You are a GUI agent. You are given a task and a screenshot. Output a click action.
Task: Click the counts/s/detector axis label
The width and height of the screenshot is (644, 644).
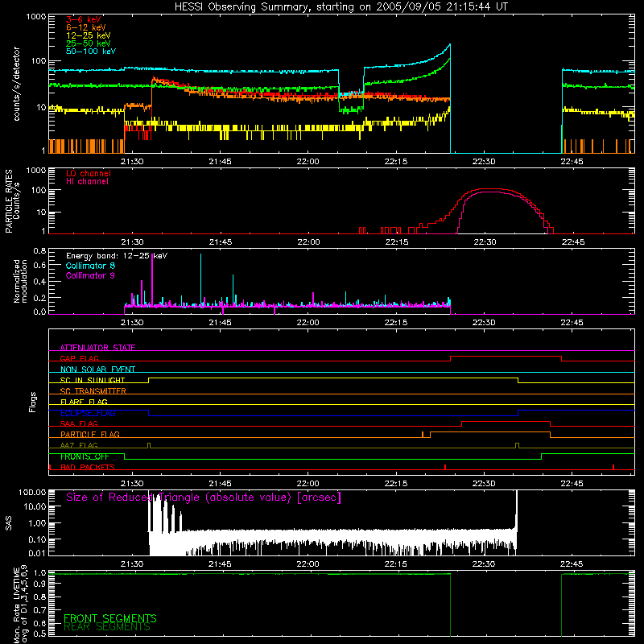point(16,84)
